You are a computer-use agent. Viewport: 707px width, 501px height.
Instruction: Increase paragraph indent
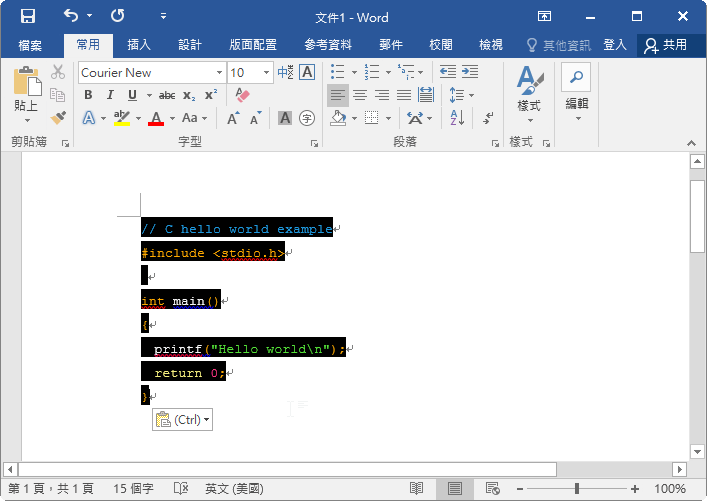tap(470, 71)
